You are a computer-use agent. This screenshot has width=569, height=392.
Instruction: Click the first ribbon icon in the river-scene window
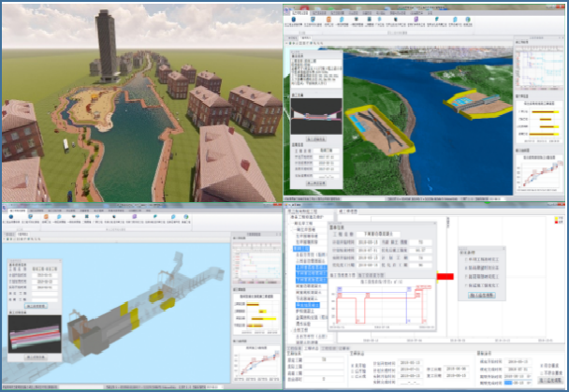pos(295,20)
